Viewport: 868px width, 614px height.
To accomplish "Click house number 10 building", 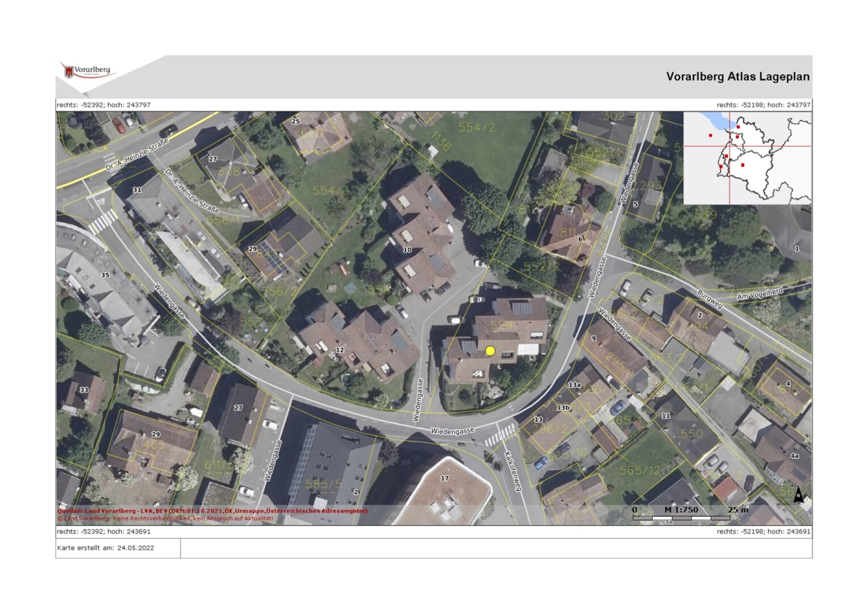I will (407, 250).
